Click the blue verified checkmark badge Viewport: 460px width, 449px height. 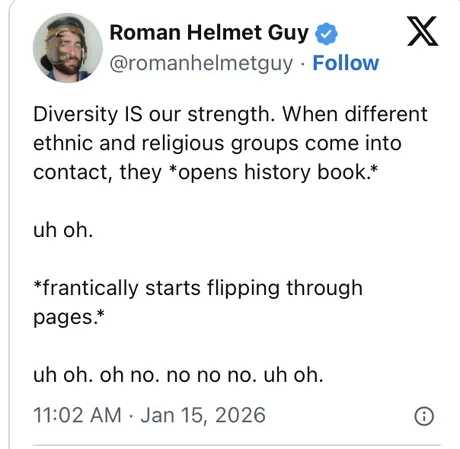click(x=326, y=34)
